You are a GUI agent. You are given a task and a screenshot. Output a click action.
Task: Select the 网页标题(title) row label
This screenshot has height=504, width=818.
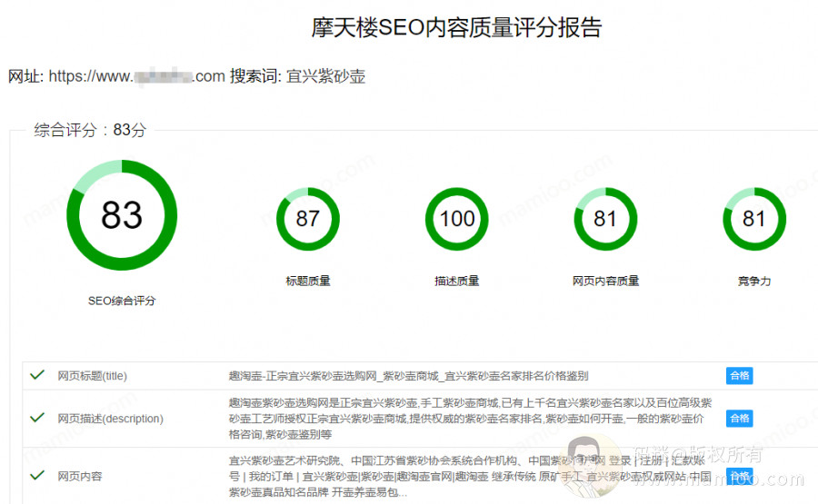click(x=92, y=376)
